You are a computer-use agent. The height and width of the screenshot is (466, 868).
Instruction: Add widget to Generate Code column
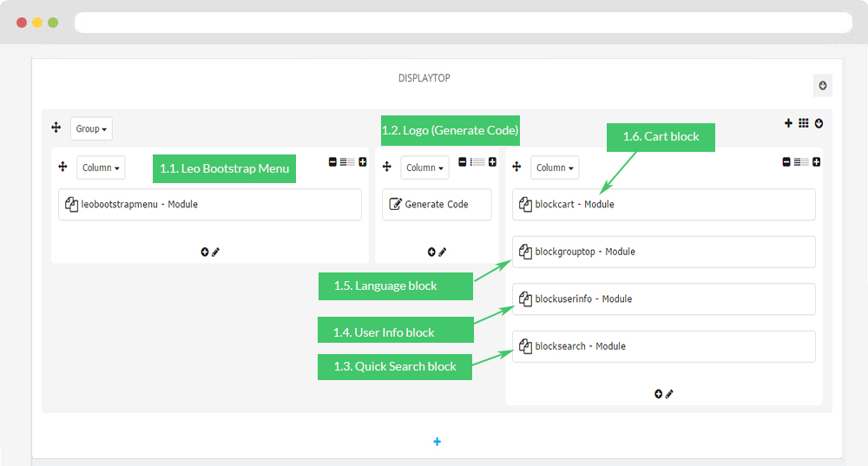click(431, 252)
